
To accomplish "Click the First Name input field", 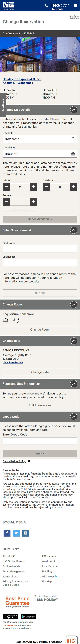I will 40,248.
